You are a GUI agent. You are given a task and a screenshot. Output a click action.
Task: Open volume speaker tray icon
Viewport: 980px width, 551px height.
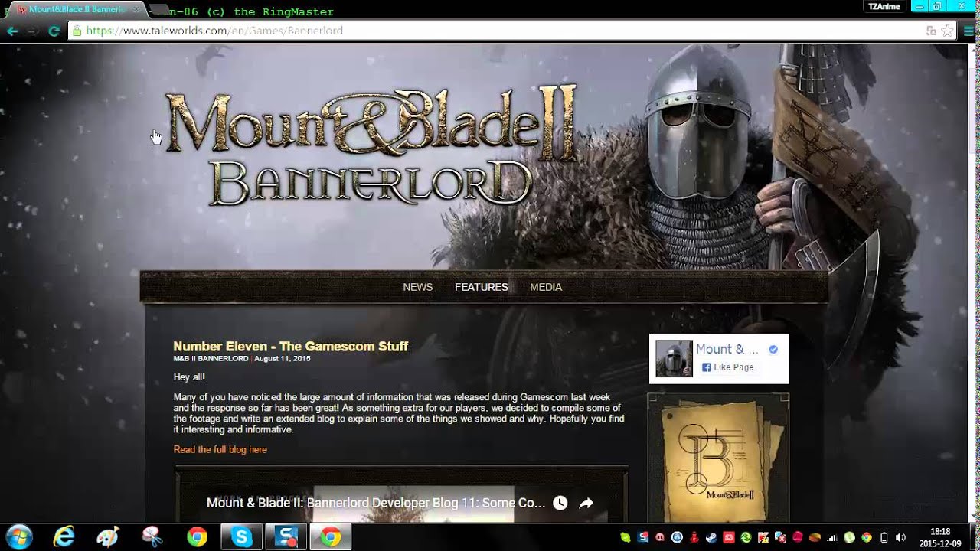pyautogui.click(x=900, y=537)
